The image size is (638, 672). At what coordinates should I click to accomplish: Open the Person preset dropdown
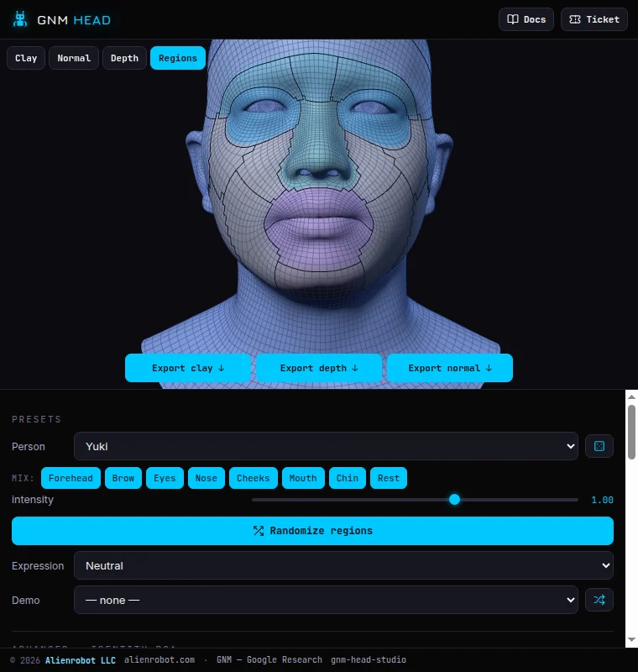pos(326,446)
